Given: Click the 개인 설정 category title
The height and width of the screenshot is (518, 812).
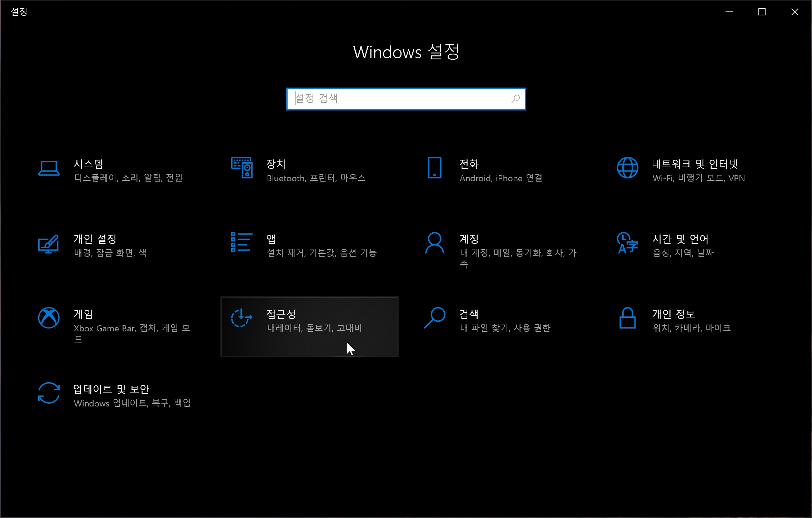Looking at the screenshot, I should [95, 239].
